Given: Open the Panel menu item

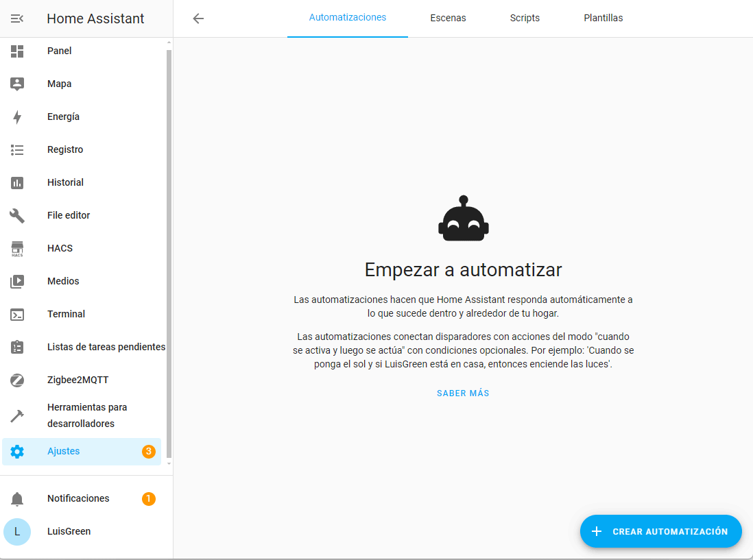Looking at the screenshot, I should pyautogui.click(x=82, y=51).
